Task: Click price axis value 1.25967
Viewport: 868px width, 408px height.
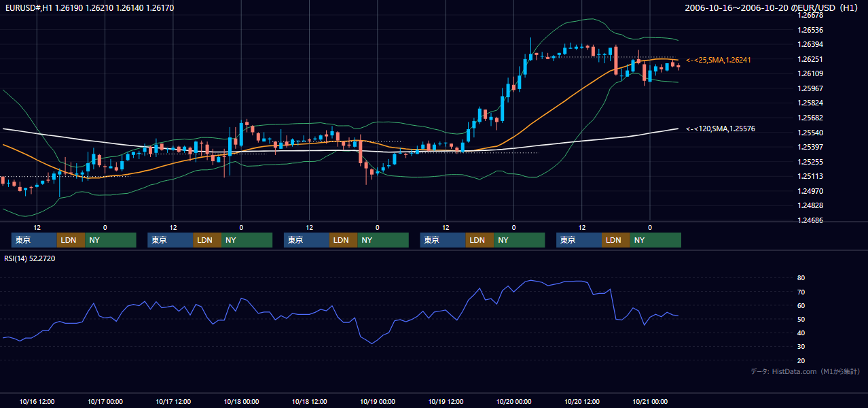Action: (810, 88)
